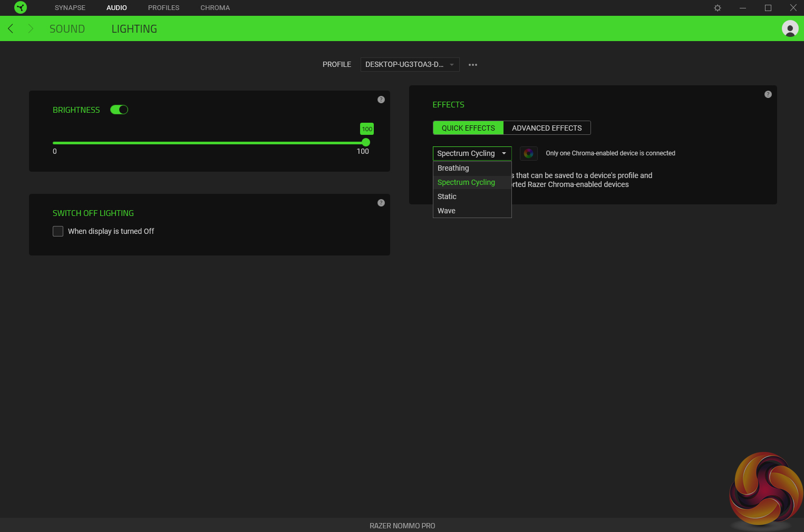Image resolution: width=804 pixels, height=532 pixels.
Task: Collapse the Spectrum Cycling effect dropdown
Action: click(x=472, y=153)
